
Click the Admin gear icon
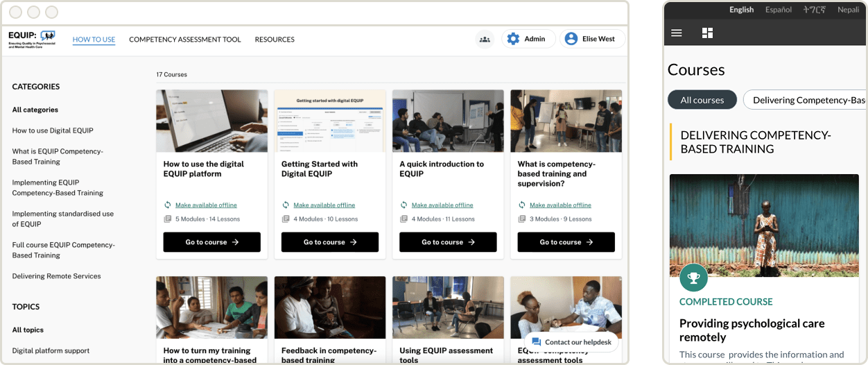(513, 39)
